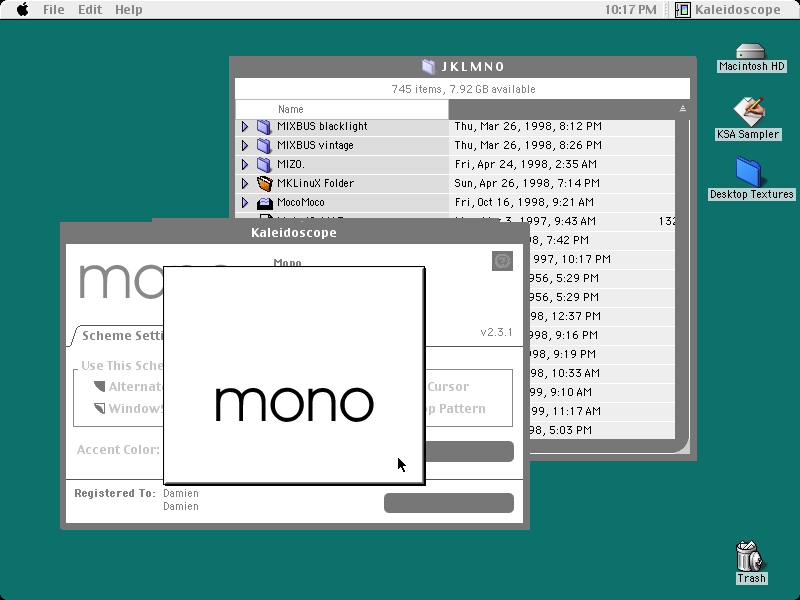Select the MKLinuX Folder icon
Screen dimensions: 800x600
264,183
